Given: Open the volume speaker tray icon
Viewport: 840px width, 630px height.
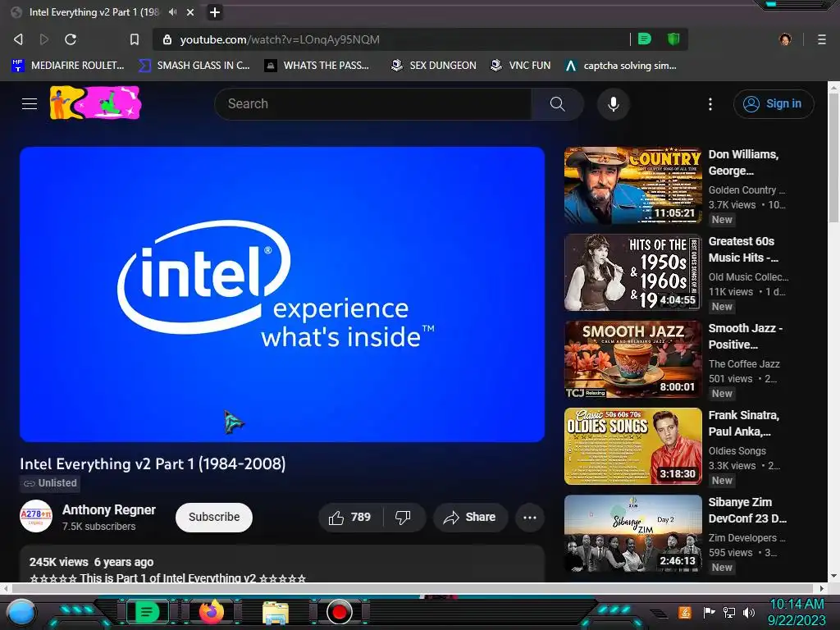Looking at the screenshot, I should click(x=749, y=612).
